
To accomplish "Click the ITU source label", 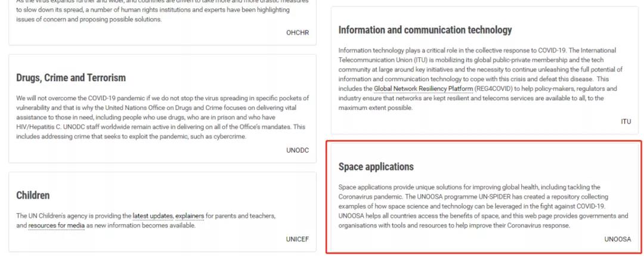I will [626, 121].
